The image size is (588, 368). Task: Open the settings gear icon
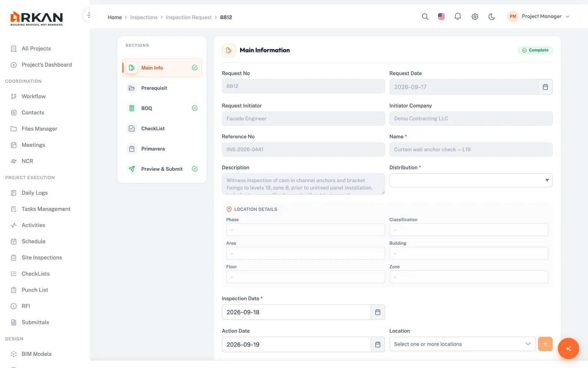click(475, 17)
